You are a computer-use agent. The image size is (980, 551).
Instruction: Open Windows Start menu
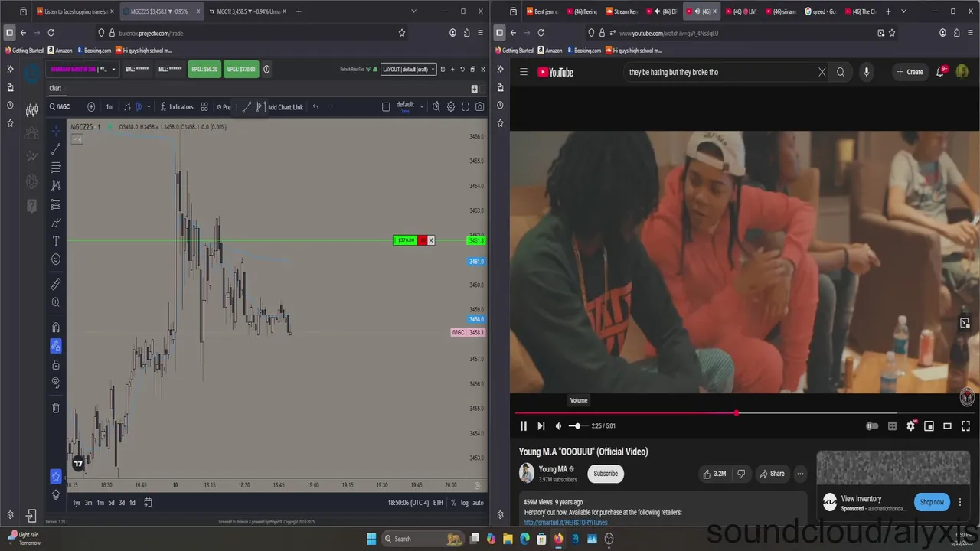pos(371,539)
